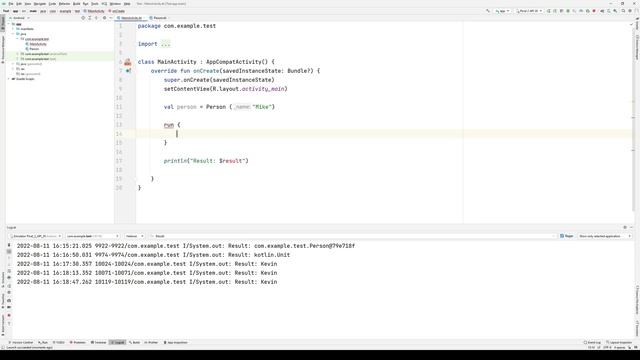Click the red screen record icon in Logcat sidebar
This screenshot has height=360, width=640.
pyautogui.click(x=9, y=316)
